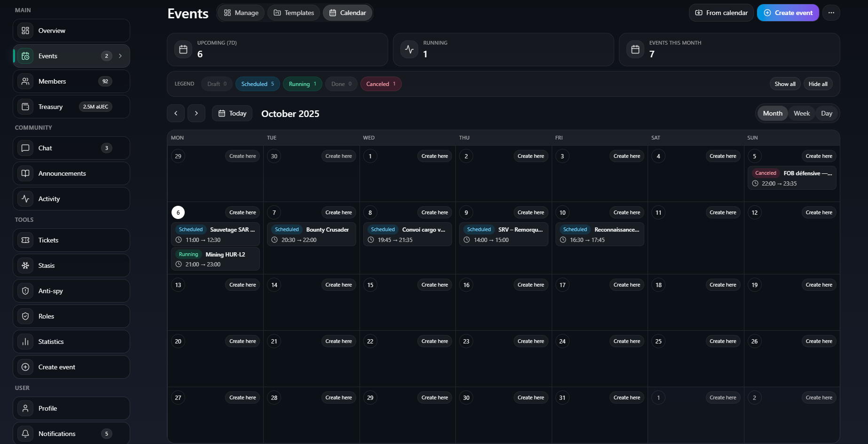
Task: Click the Overview grid icon in sidebar
Action: [25, 31]
